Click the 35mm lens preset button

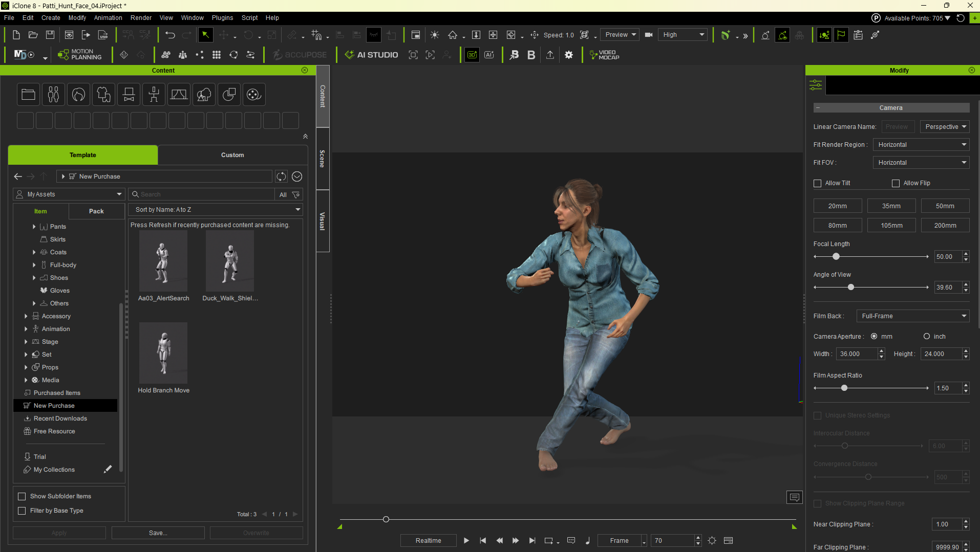(891, 206)
